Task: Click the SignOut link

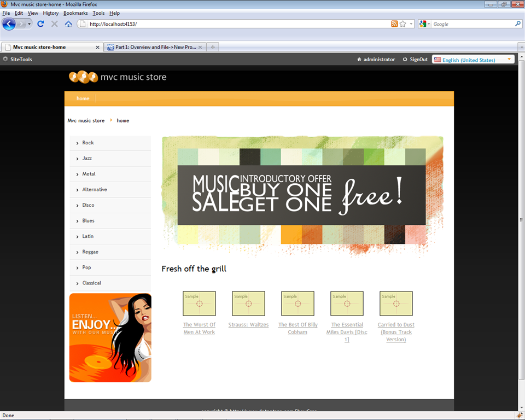Action: click(418, 60)
